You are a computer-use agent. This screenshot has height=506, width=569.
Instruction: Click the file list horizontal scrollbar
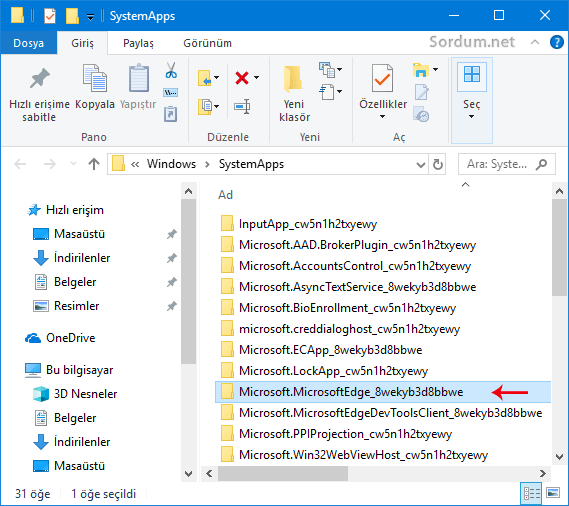[x=283, y=473]
